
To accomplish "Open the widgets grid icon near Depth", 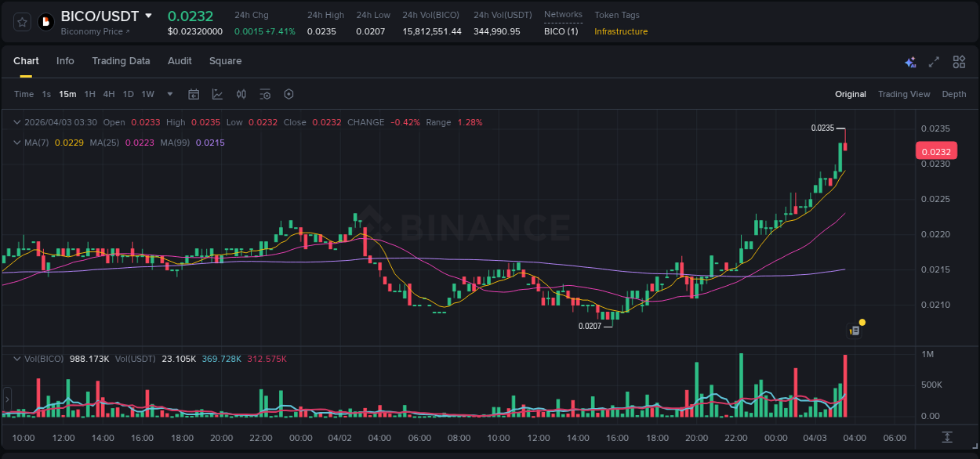I will click(x=959, y=61).
